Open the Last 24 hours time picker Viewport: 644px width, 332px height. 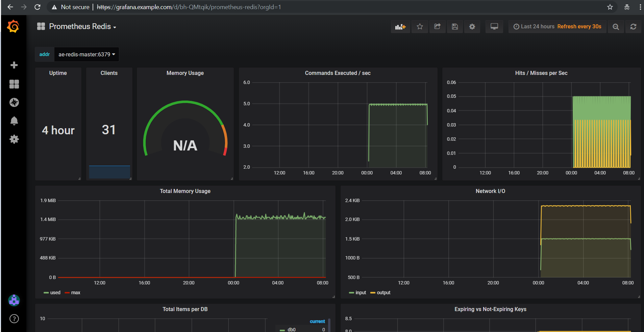pos(534,27)
